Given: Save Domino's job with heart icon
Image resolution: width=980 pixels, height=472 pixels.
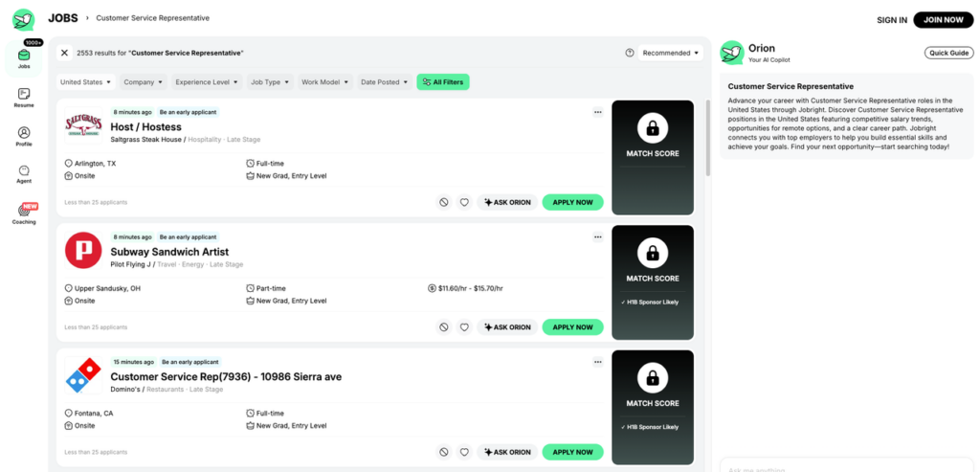Looking at the screenshot, I should [x=464, y=452].
